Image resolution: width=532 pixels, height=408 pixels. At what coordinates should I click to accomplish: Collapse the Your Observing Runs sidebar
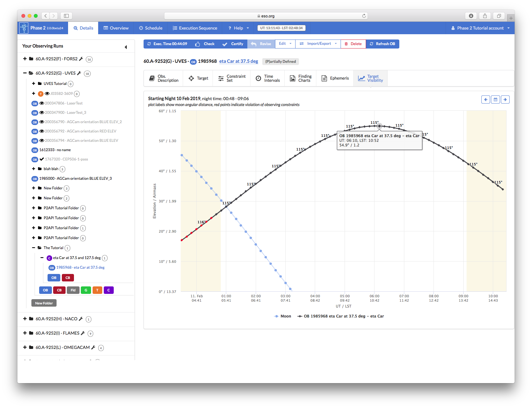pos(126,47)
